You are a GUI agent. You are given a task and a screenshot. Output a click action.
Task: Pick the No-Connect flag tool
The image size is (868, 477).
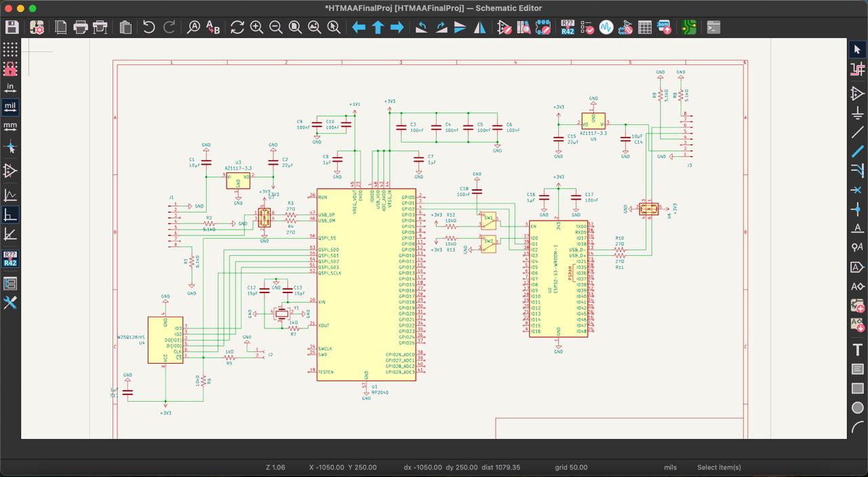point(858,189)
